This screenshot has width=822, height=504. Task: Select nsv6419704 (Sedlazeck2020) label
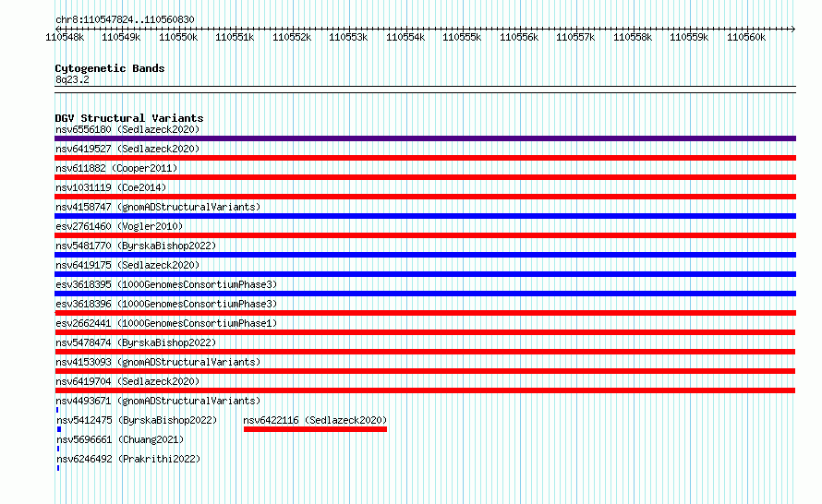(127, 381)
